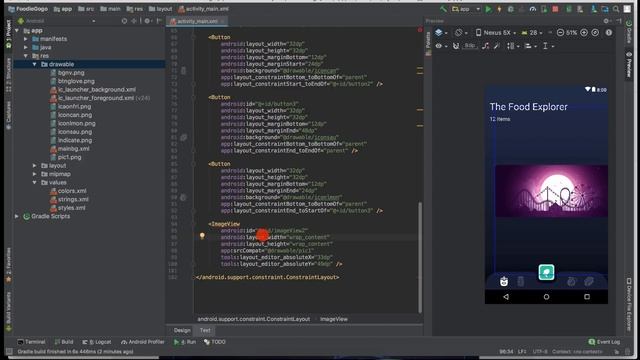The height and width of the screenshot is (360, 640).
Task: Open the TODO tool window
Action: (215, 342)
